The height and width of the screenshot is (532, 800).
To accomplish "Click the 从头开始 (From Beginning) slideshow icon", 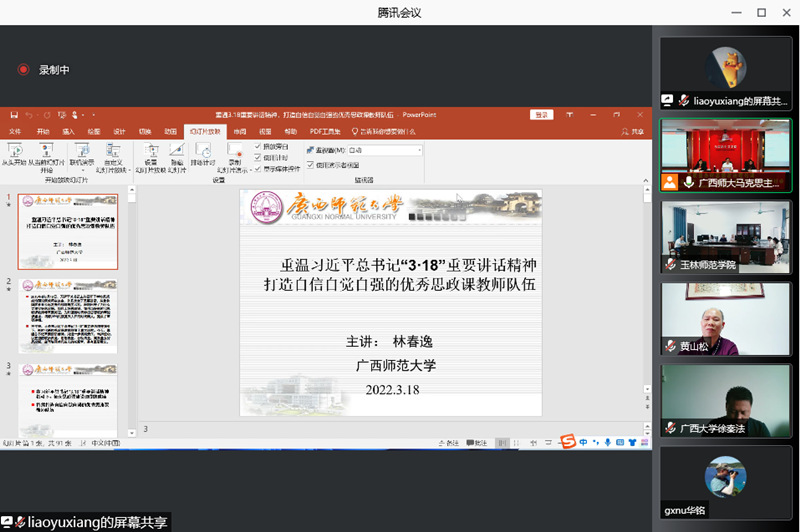I will 15,152.
